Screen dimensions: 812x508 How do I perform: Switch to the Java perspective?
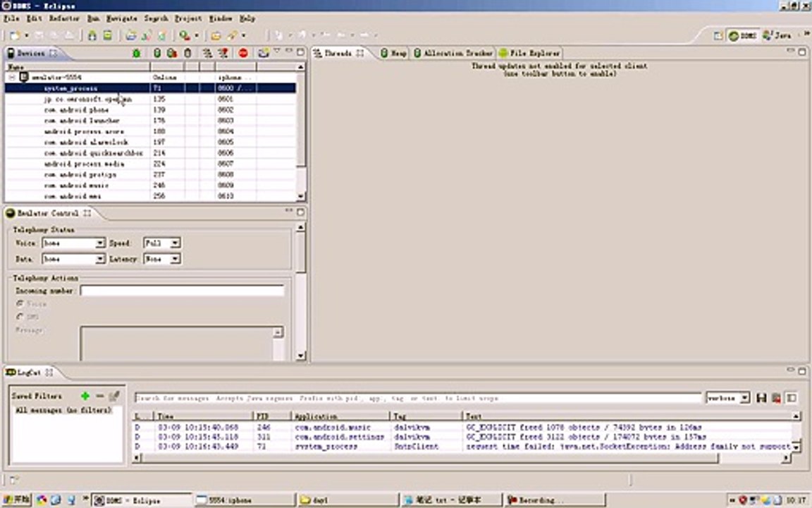[777, 35]
